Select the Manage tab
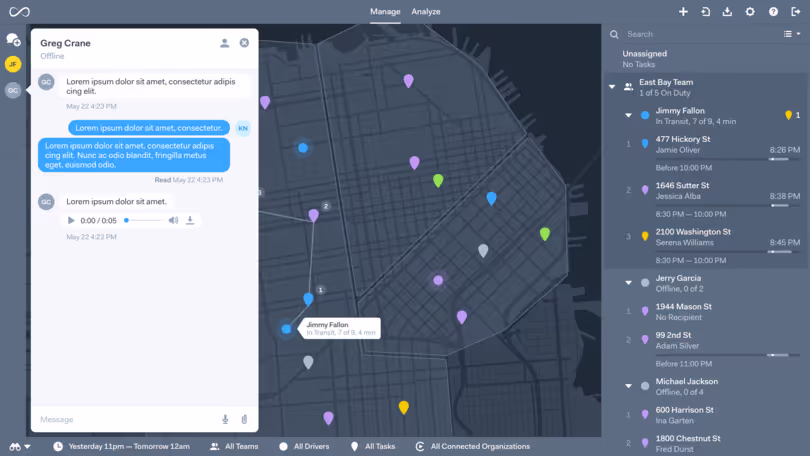Screen dimensions: 810x456 [x=385, y=12]
